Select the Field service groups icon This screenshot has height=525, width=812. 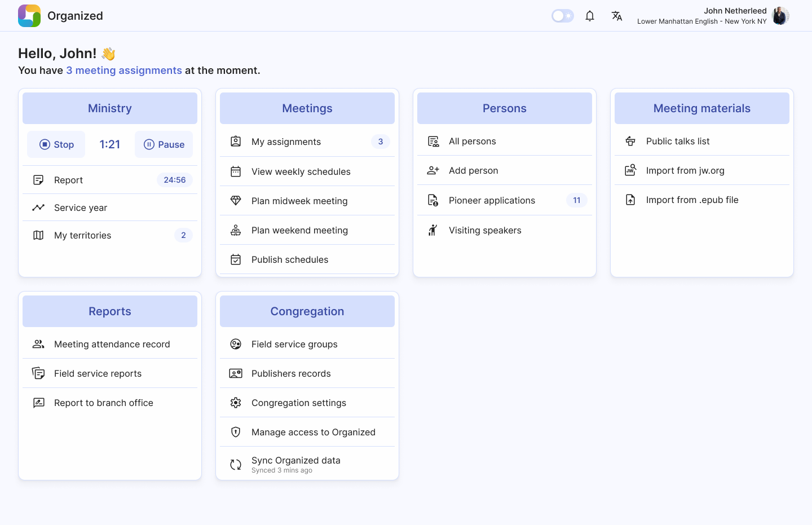(235, 344)
